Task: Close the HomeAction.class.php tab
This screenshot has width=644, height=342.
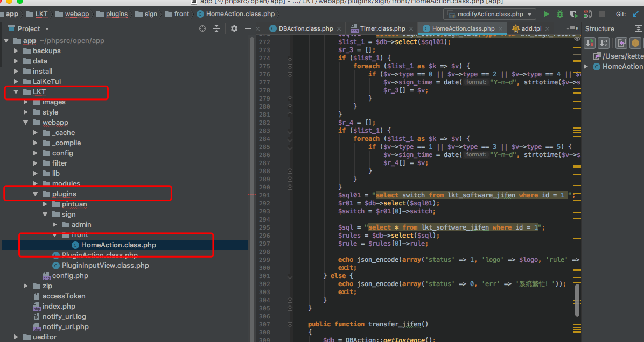Action: [x=500, y=28]
